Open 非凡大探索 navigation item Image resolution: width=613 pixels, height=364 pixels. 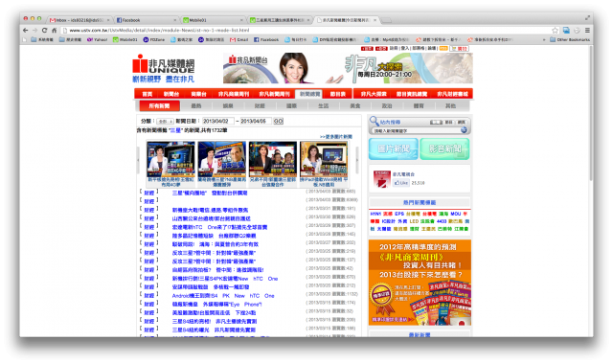(x=374, y=94)
